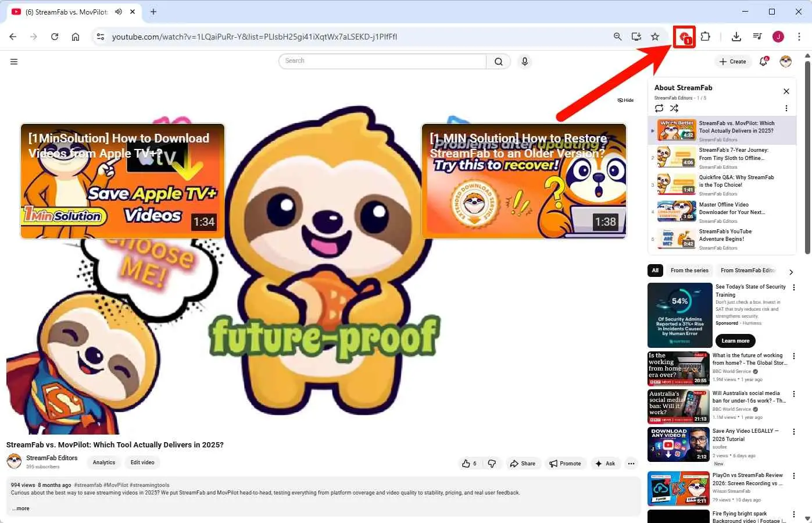Select the From StreamFab Editors chip

point(748,271)
